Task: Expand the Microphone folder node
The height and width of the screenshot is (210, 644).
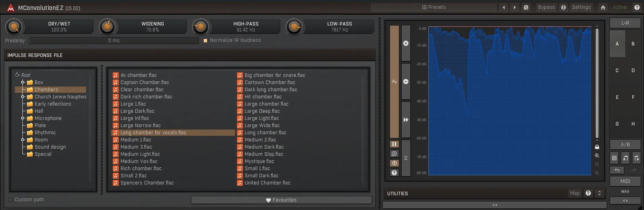Action: point(23,118)
